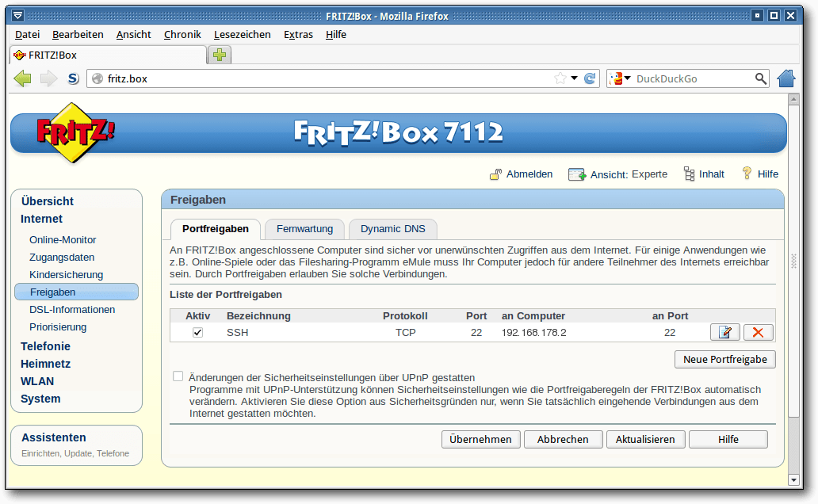Image resolution: width=818 pixels, height=504 pixels.
Task: Open the Ansicht menu
Action: (x=133, y=34)
